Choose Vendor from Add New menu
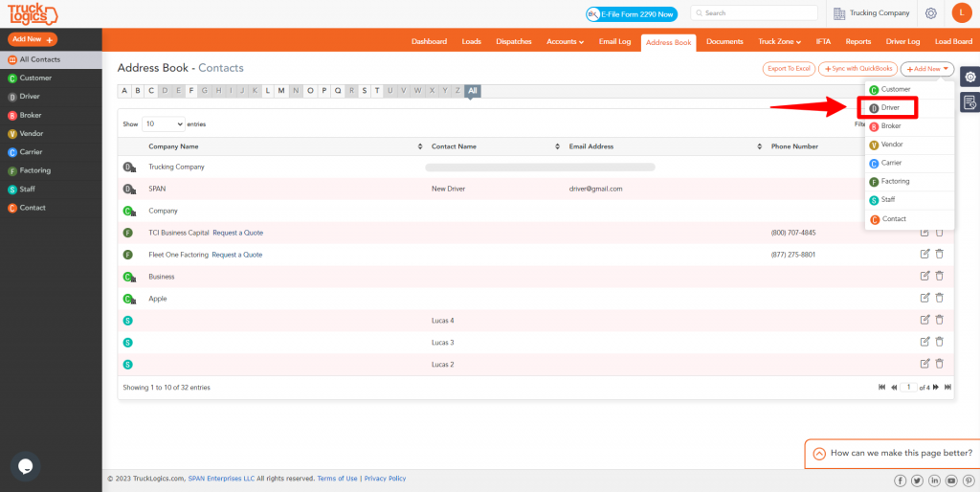The image size is (980, 492). click(909, 145)
